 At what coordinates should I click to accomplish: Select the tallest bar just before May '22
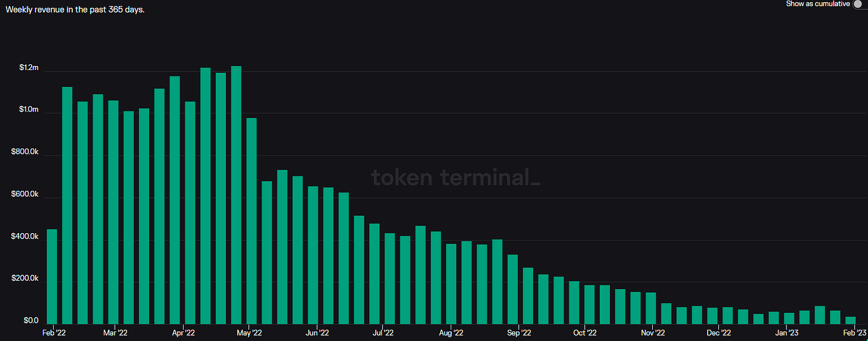coord(236,195)
